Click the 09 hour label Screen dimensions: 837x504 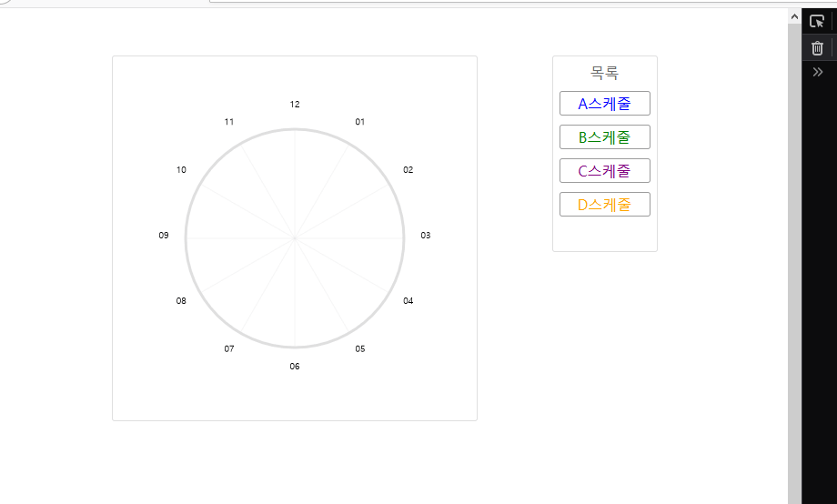pyautogui.click(x=164, y=235)
